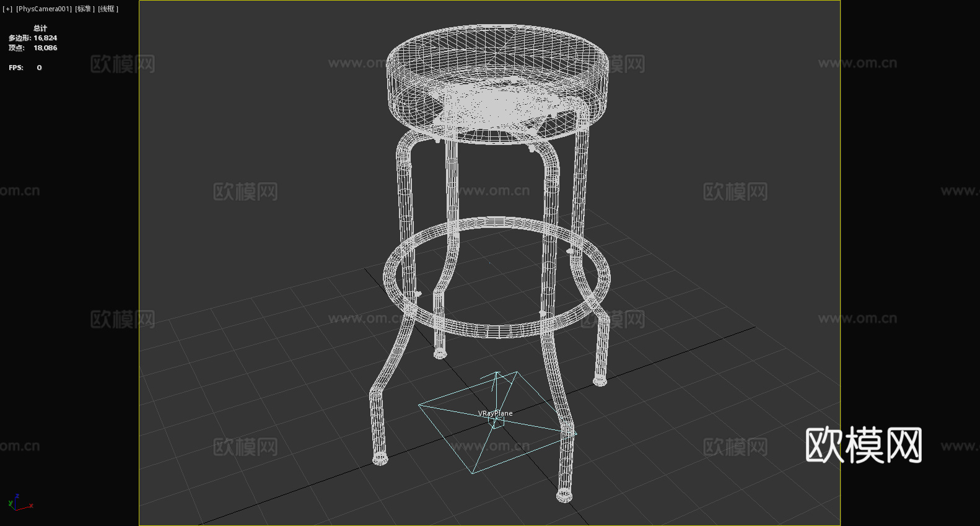
Task: Click the XYZ axis tripod icon
Action: tap(20, 502)
